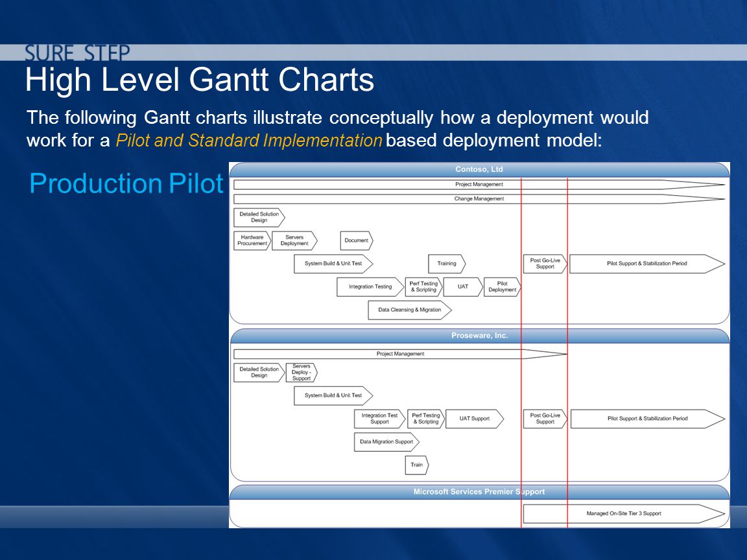This screenshot has width=747, height=560.
Task: Click Proseware's Pilot Support & Stabilization Period bar
Action: pos(647,419)
